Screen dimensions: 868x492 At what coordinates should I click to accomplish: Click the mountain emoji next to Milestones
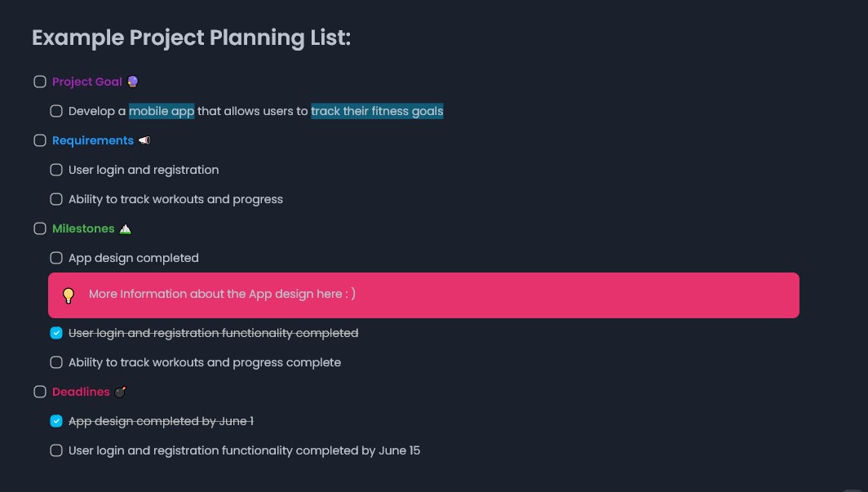126,228
